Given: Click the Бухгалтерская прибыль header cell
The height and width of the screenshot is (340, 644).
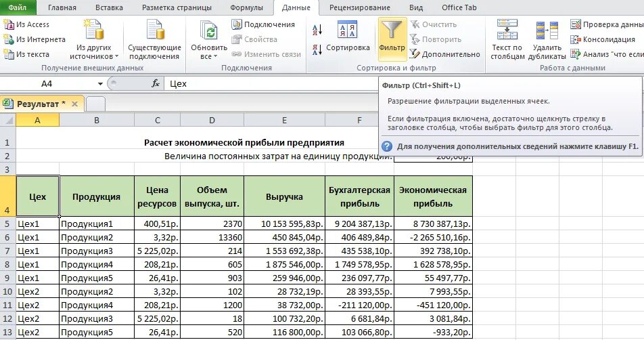Looking at the screenshot, I should pos(359,196).
